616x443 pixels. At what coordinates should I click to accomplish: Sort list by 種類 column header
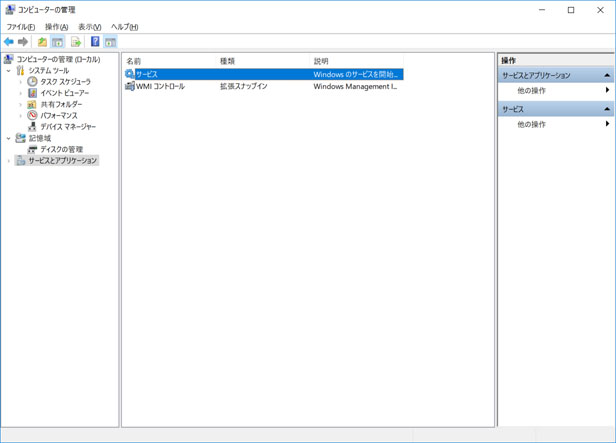pos(263,61)
